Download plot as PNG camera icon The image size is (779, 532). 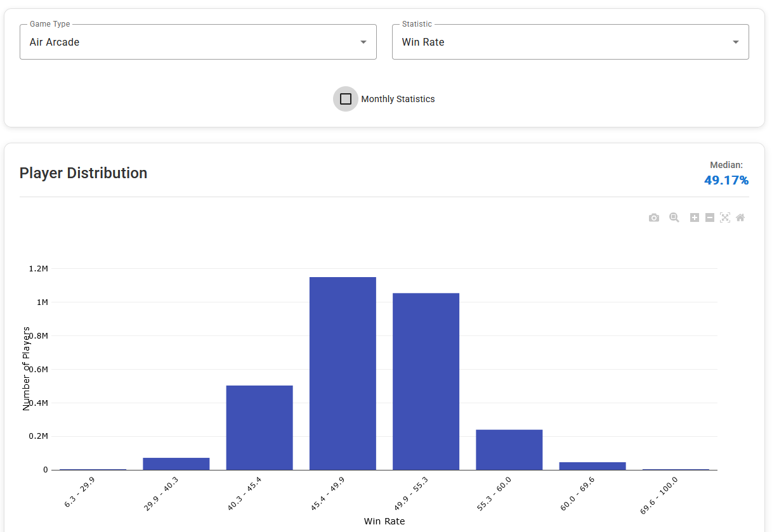pyautogui.click(x=654, y=217)
